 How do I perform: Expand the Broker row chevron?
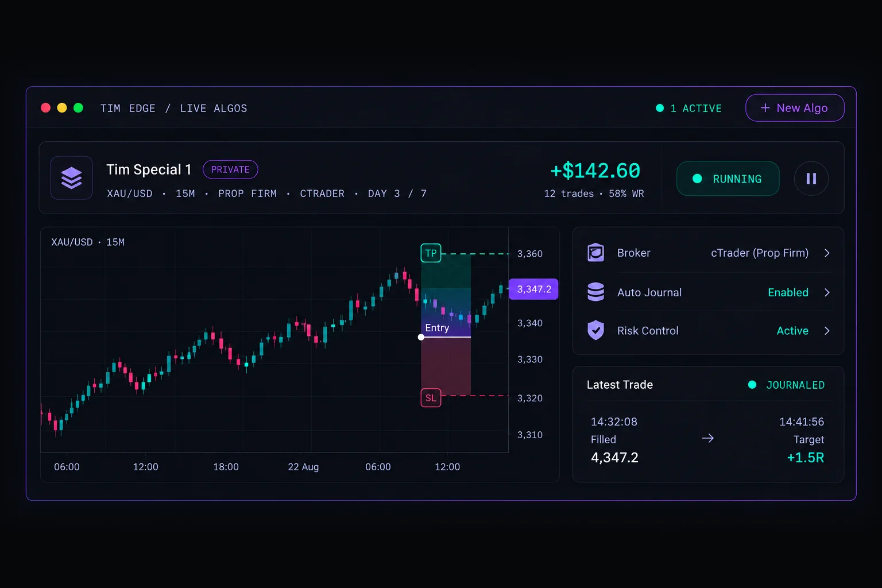pos(827,253)
